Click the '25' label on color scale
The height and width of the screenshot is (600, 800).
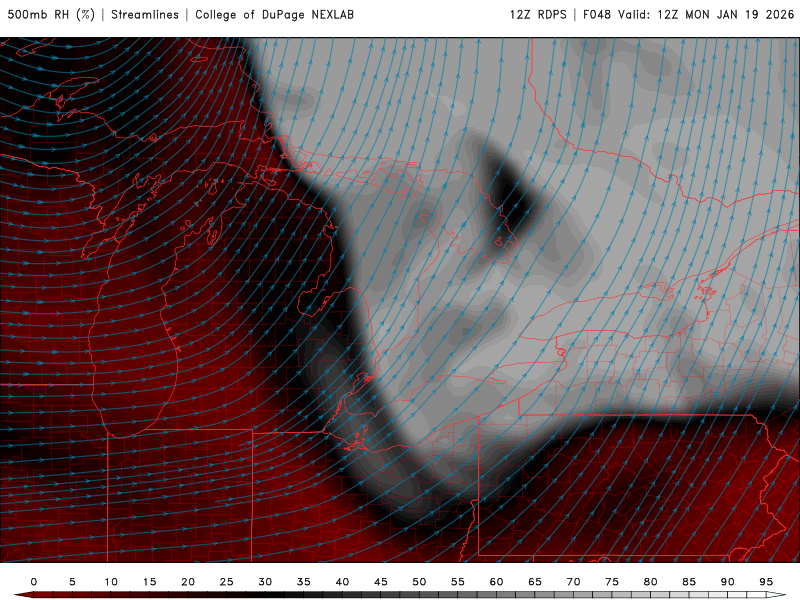click(227, 582)
